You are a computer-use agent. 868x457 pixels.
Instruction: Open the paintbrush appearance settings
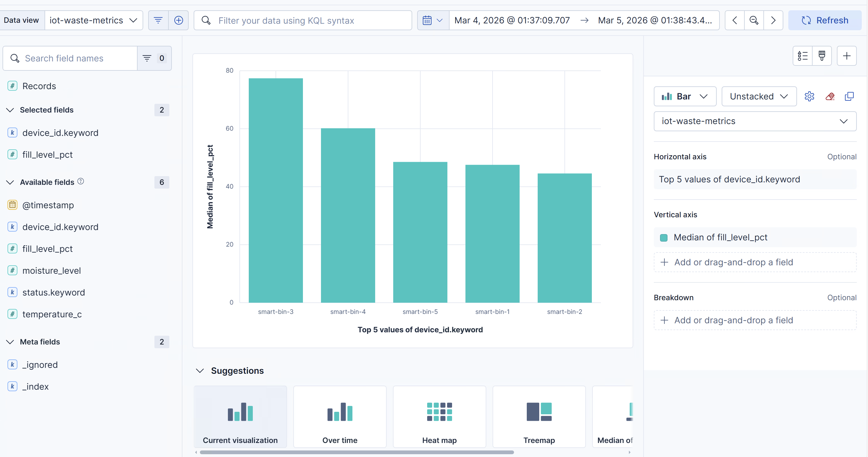coord(822,56)
